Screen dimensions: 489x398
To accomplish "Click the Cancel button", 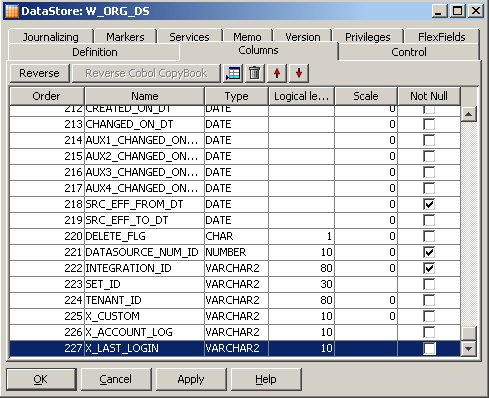I will pyautogui.click(x=116, y=379).
